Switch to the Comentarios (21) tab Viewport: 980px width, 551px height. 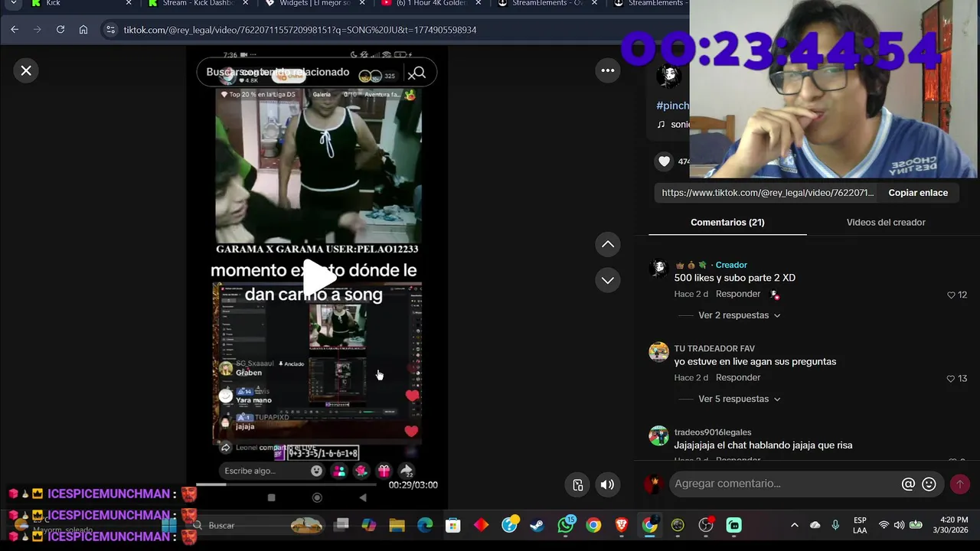(x=727, y=222)
